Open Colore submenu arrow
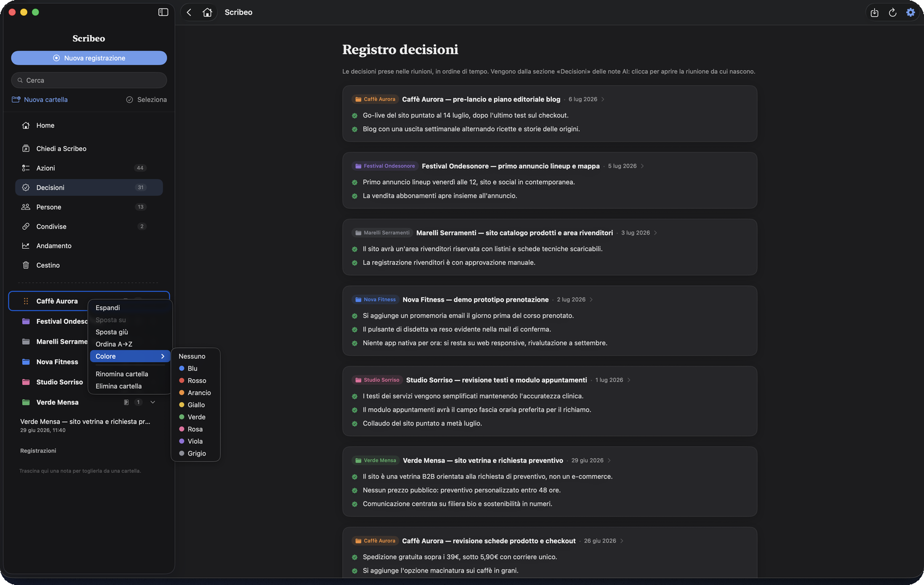 pyautogui.click(x=163, y=357)
